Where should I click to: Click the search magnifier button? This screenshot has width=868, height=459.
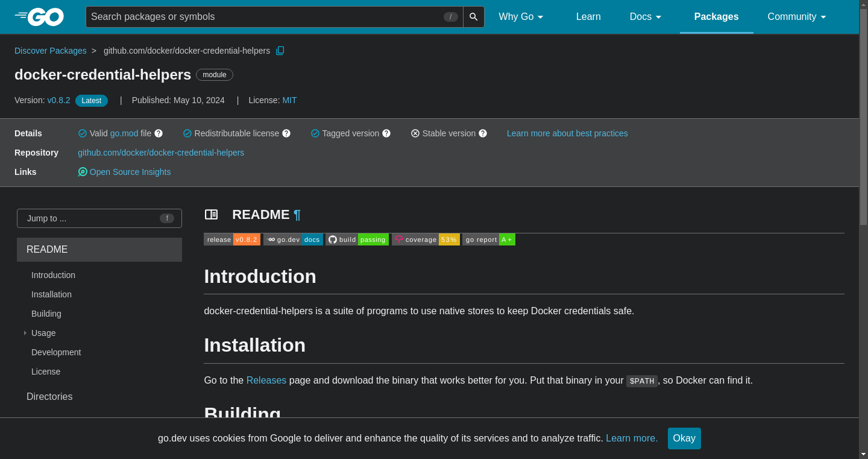click(x=474, y=17)
